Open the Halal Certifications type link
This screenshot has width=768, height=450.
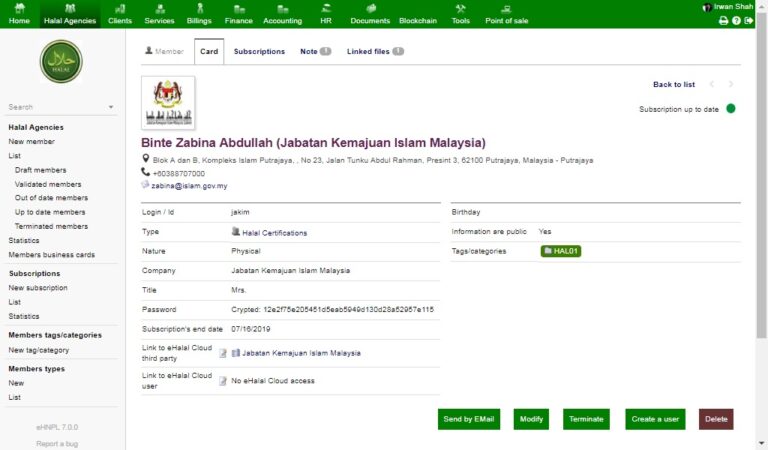point(274,233)
